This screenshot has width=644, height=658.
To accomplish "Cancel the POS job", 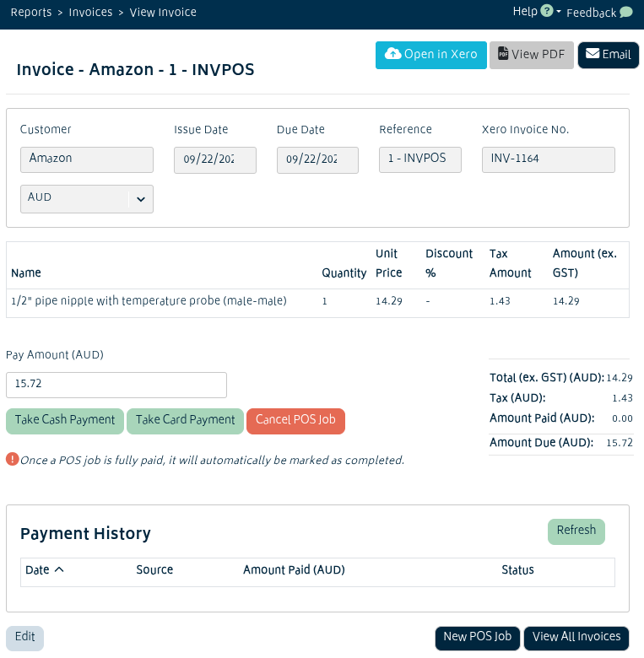I will 295,421.
